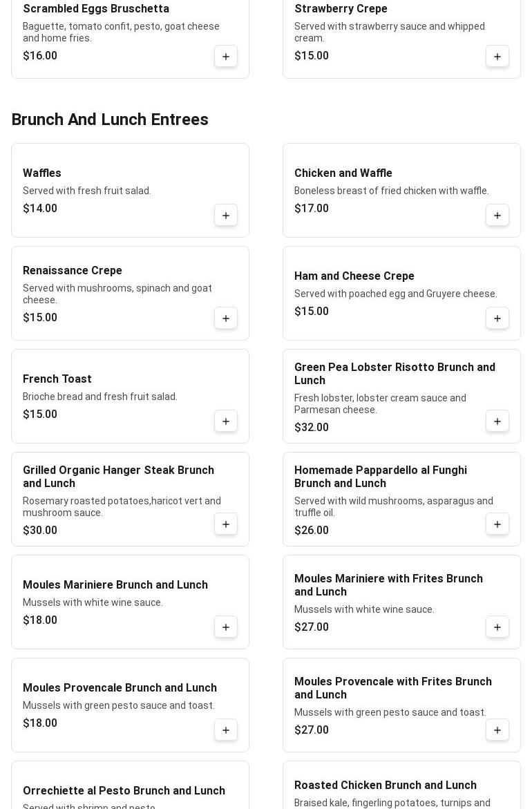Open Orrechiette al Pesto Brunch and Lunch
Image resolution: width=532 pixels, height=809 pixels.
[x=124, y=790]
